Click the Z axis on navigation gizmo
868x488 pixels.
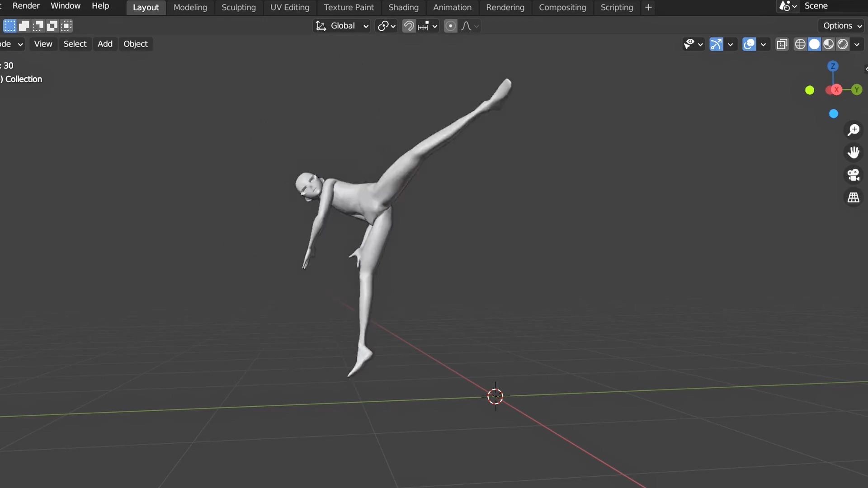click(833, 66)
